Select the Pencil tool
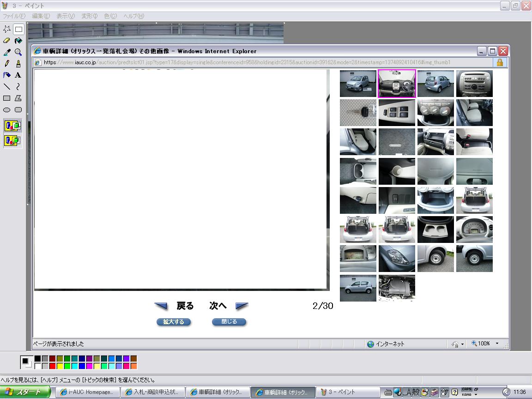This screenshot has width=532, height=399. 7,64
